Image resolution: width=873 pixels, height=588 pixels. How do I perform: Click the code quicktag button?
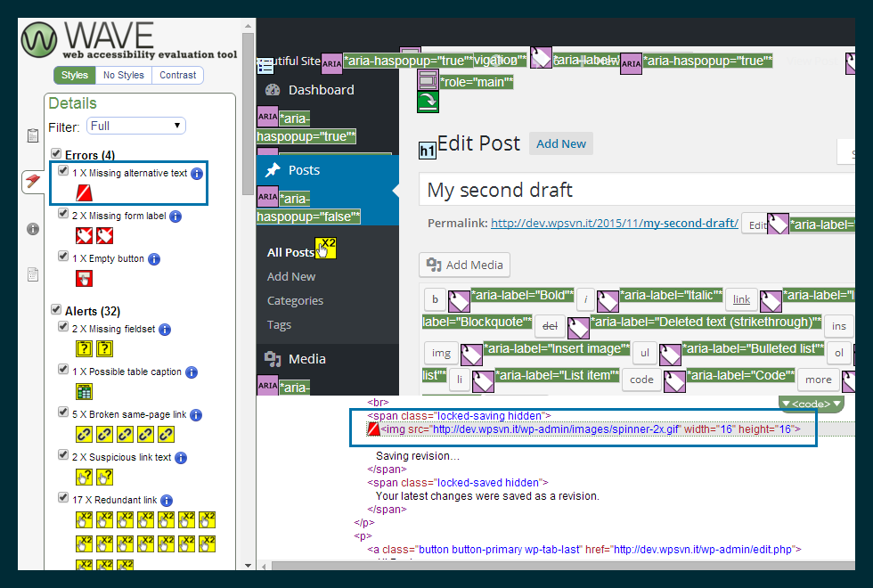[x=641, y=380]
